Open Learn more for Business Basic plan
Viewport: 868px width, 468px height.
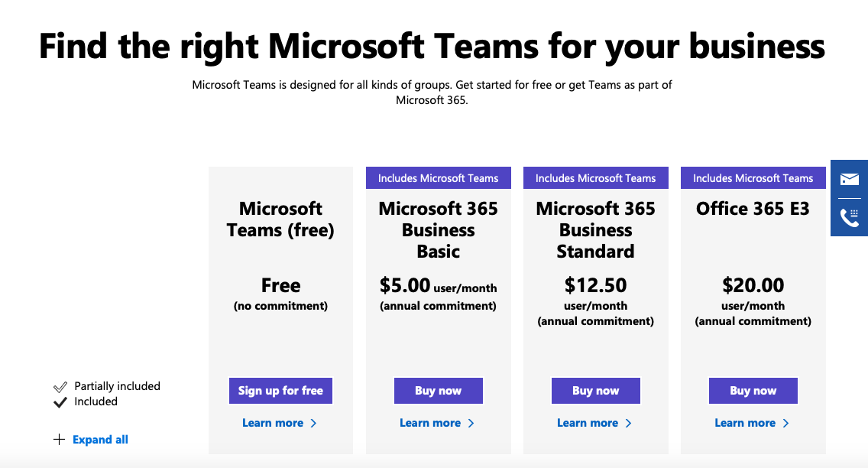click(x=430, y=423)
